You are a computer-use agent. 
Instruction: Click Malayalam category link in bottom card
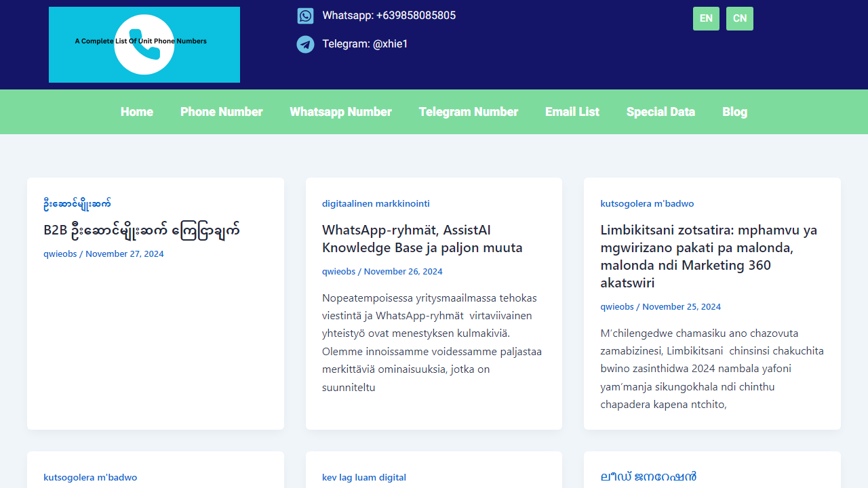648,477
